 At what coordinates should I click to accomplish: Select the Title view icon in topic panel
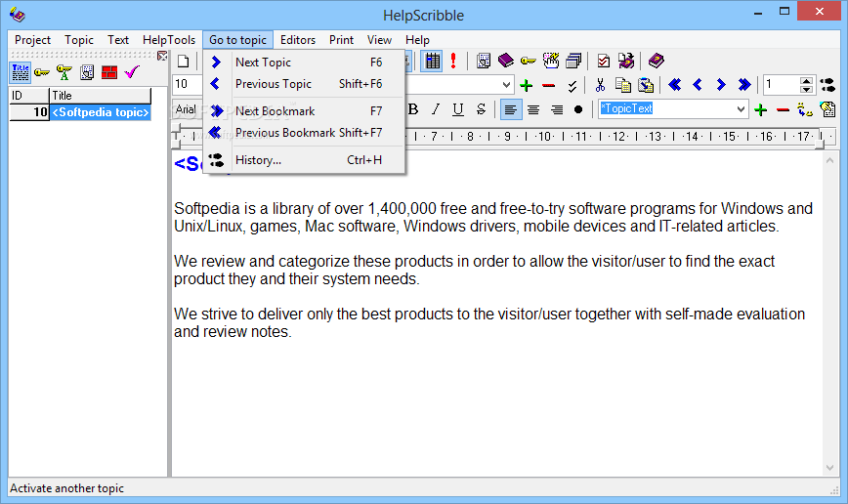click(21, 72)
